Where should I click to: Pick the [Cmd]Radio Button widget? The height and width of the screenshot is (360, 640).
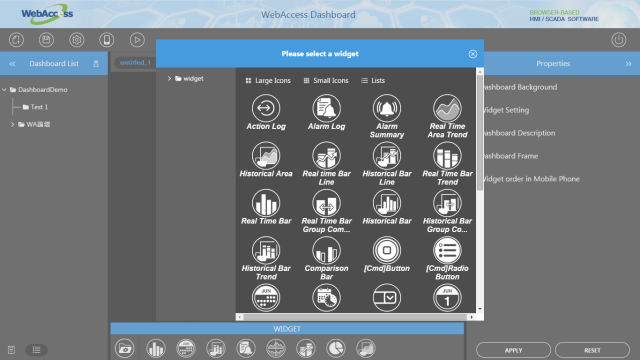pyautogui.click(x=447, y=258)
